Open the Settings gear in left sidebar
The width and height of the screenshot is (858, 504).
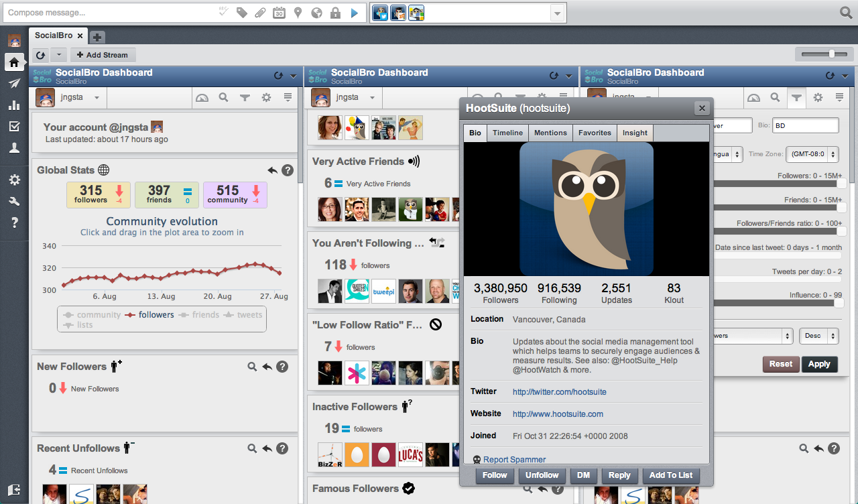14,180
